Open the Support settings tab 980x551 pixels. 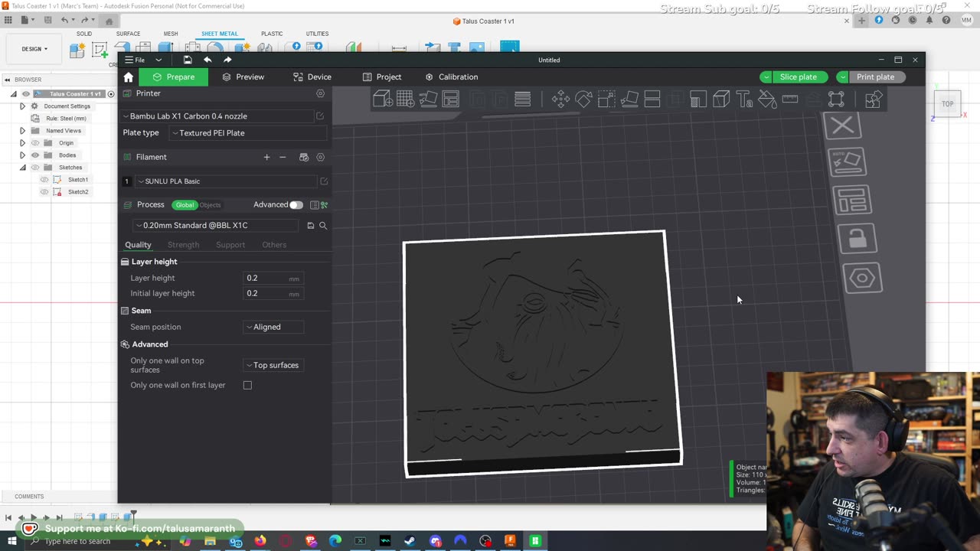click(x=230, y=245)
